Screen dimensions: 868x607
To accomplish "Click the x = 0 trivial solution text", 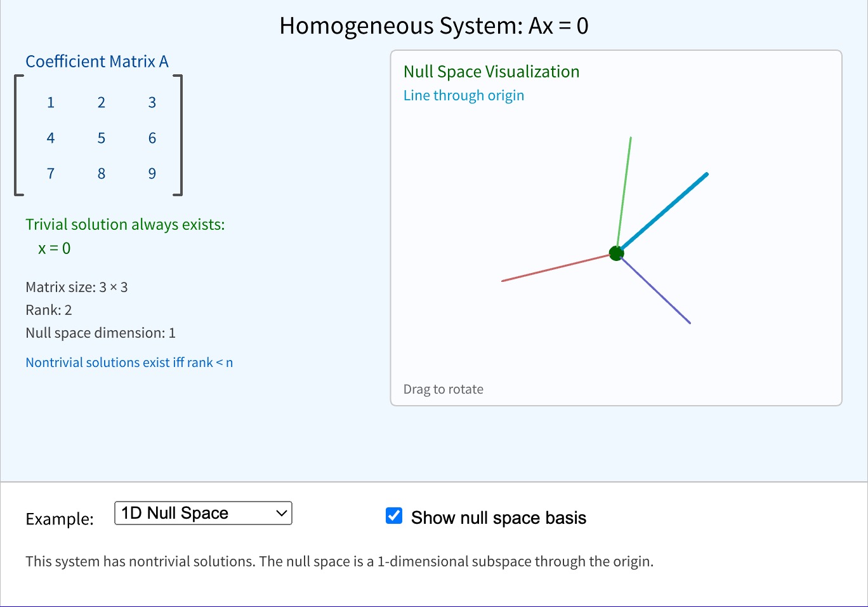I will 54,248.
